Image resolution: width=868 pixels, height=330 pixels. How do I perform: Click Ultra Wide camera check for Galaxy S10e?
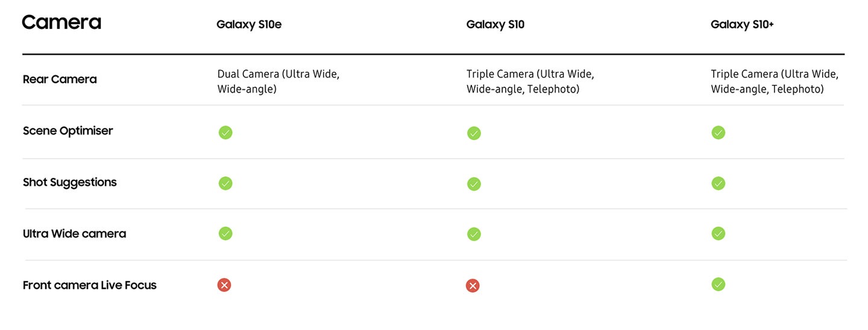click(x=225, y=233)
